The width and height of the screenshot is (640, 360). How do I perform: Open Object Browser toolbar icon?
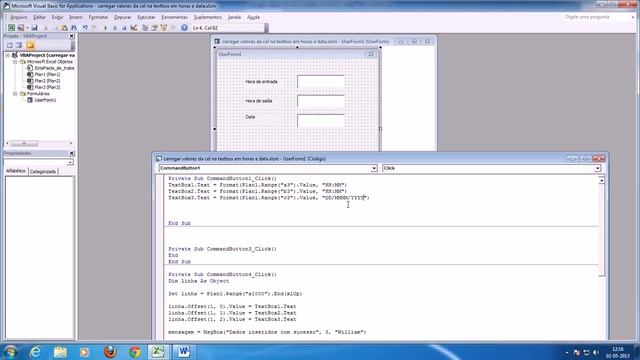(164, 28)
